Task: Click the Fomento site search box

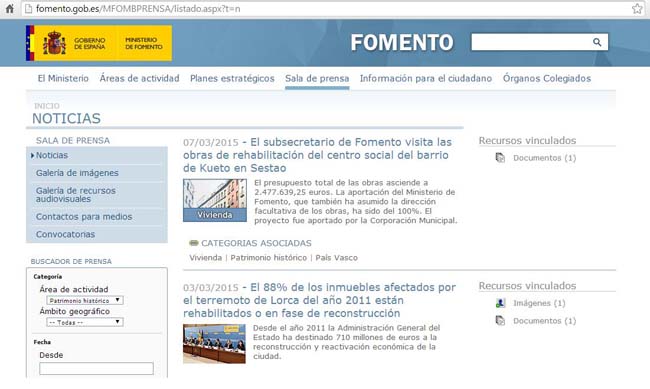Action: [x=532, y=42]
